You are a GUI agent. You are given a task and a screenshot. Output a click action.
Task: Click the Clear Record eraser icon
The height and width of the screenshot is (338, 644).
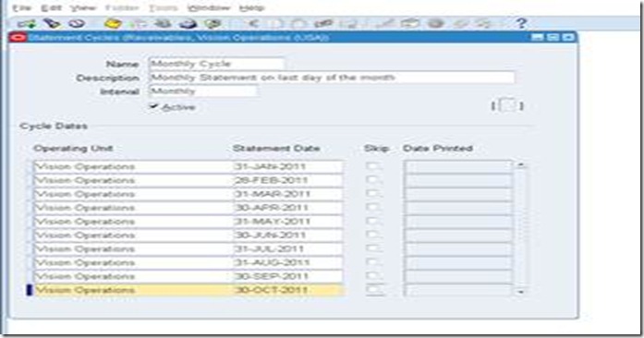[x=323, y=23]
